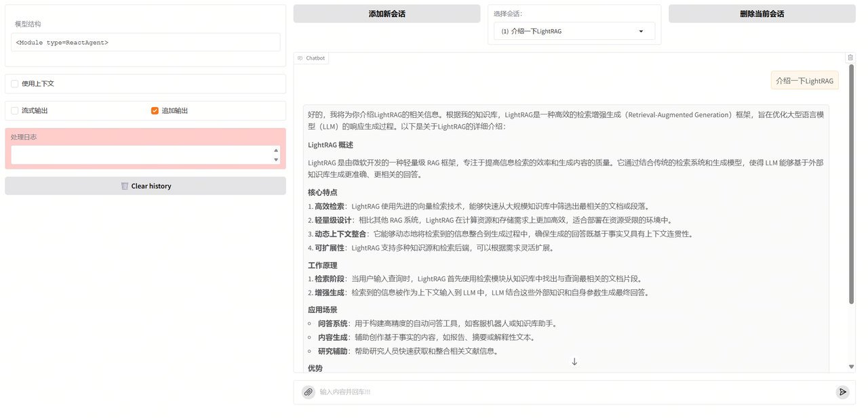
Task: Click the bold text 动态上下文整合
Action: click(x=340, y=234)
